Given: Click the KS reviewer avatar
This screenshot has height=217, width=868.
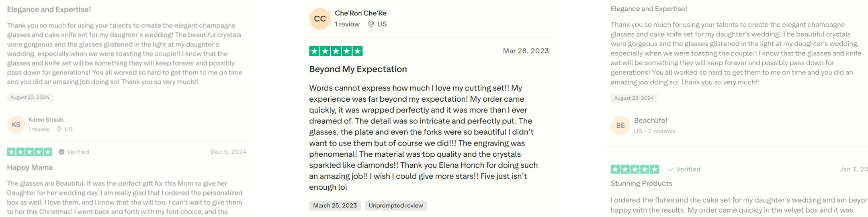Looking at the screenshot, I should 16,125.
